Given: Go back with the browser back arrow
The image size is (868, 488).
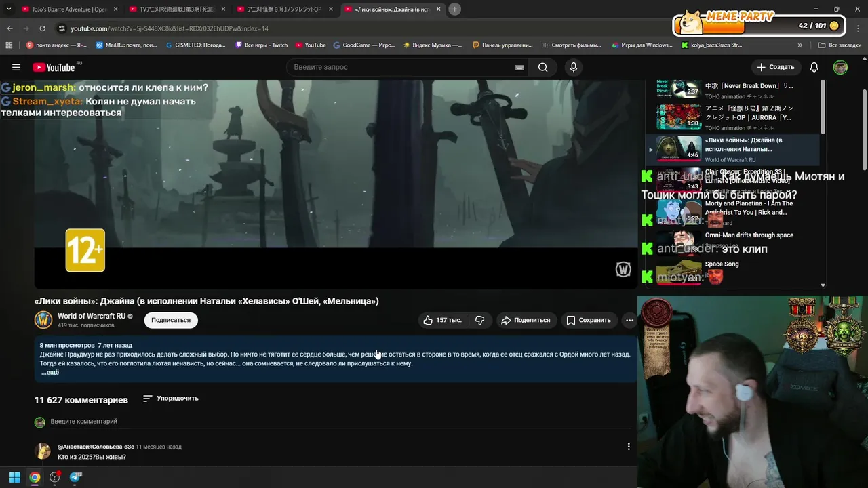Looking at the screenshot, I should (9, 28).
